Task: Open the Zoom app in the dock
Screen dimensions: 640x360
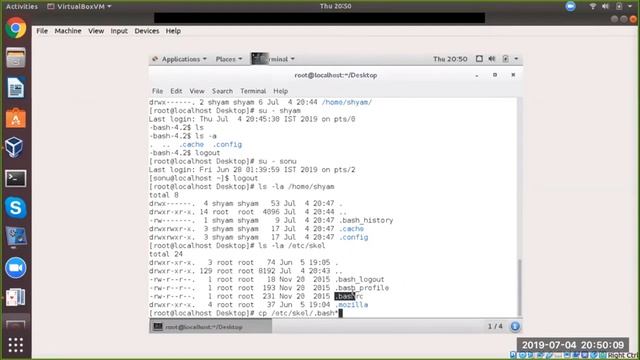Action: [x=16, y=268]
